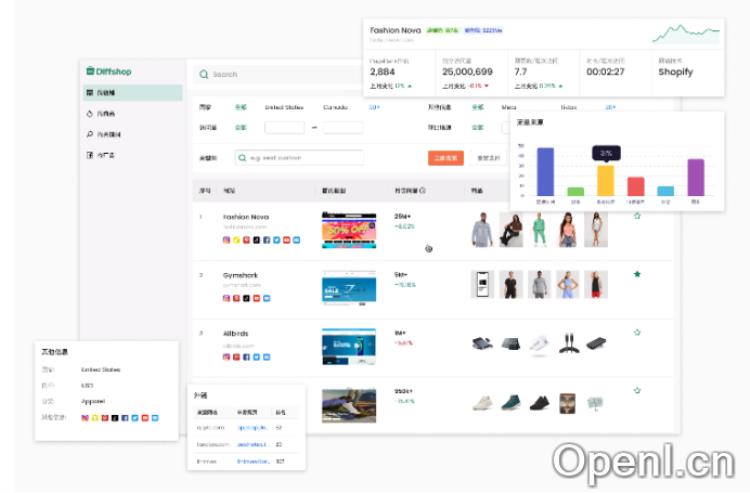
Task: Open Instagram icon in other-info card
Action: click(85, 418)
